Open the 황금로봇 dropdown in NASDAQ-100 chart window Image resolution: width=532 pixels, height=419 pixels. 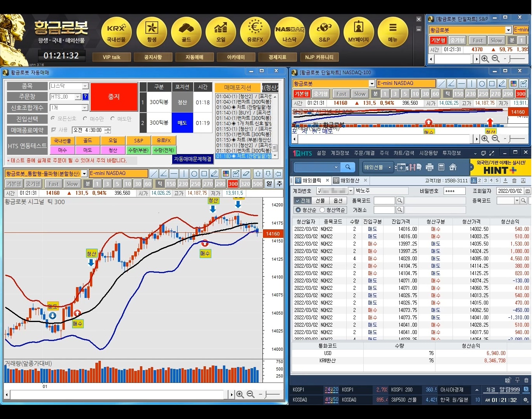(x=371, y=83)
